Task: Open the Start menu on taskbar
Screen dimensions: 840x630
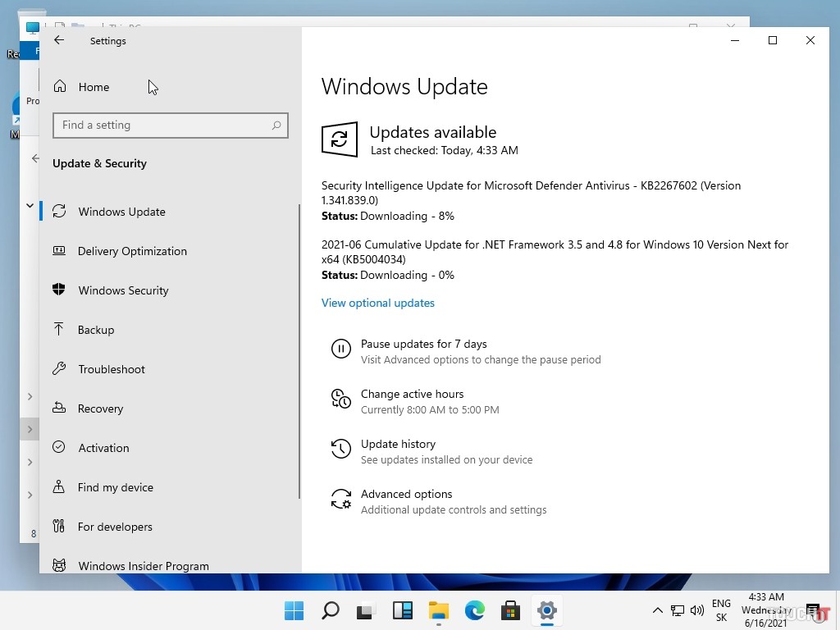Action: point(294,610)
